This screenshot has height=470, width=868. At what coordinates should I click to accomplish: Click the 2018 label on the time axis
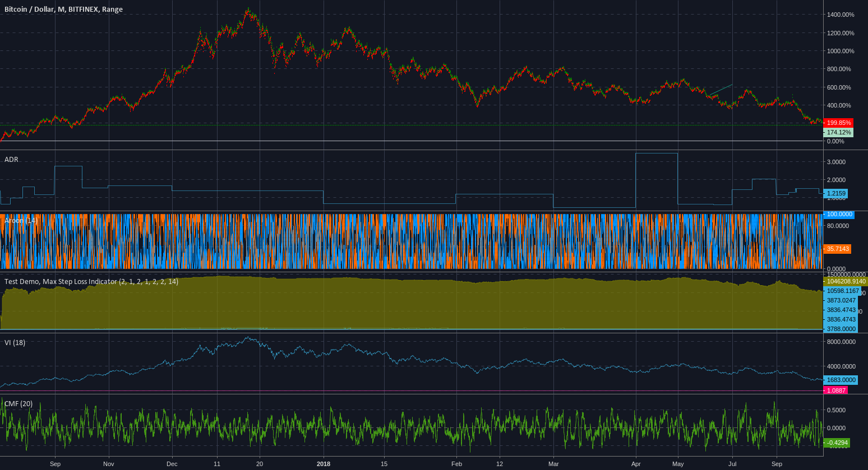[x=323, y=464]
